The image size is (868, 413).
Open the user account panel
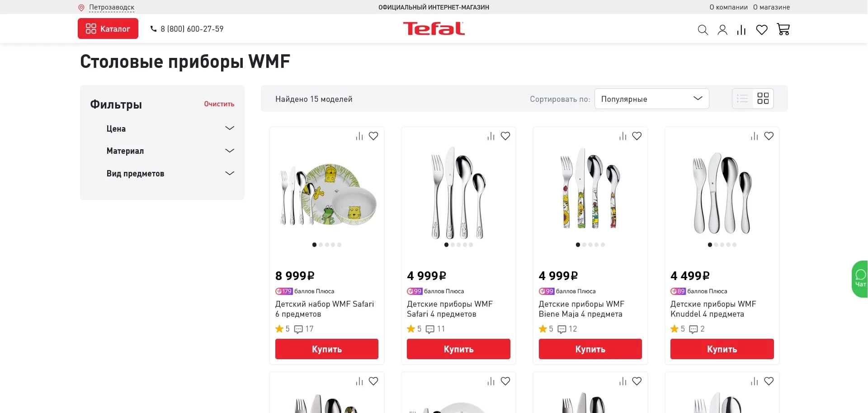[722, 29]
